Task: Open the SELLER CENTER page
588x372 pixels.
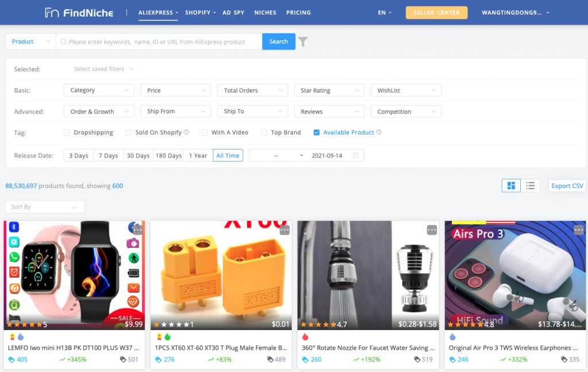Action: 436,12
